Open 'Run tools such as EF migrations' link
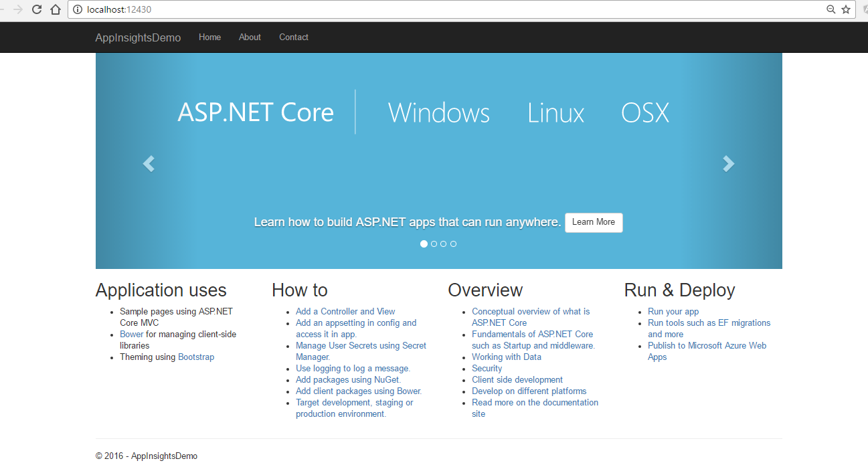The height and width of the screenshot is (463, 868). tap(709, 329)
